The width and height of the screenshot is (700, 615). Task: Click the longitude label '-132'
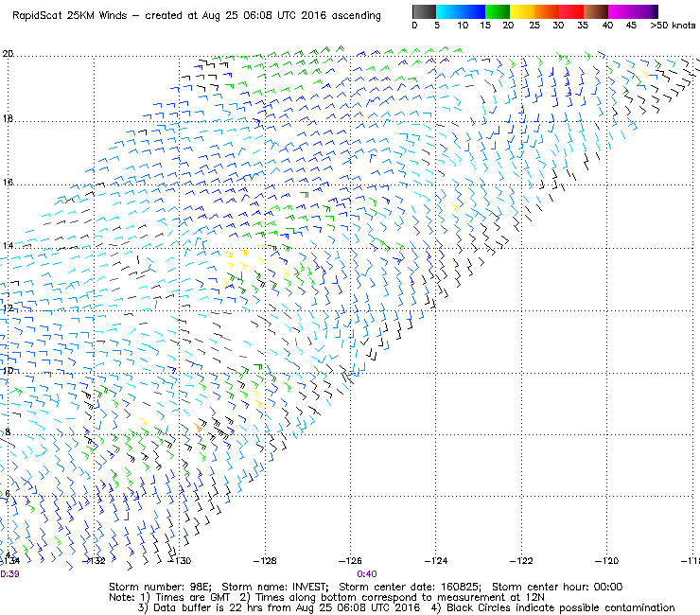click(94, 560)
